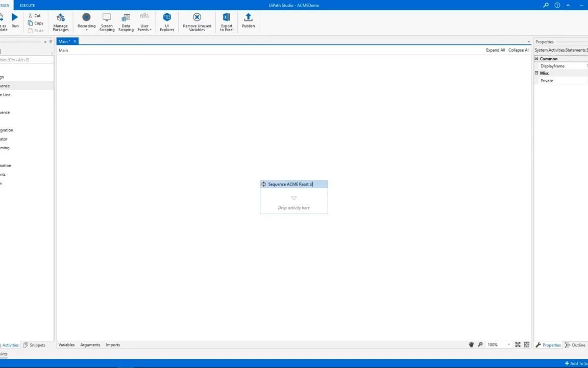Cut the selected activity
The width and height of the screenshot is (588, 368).
pyautogui.click(x=35, y=15)
